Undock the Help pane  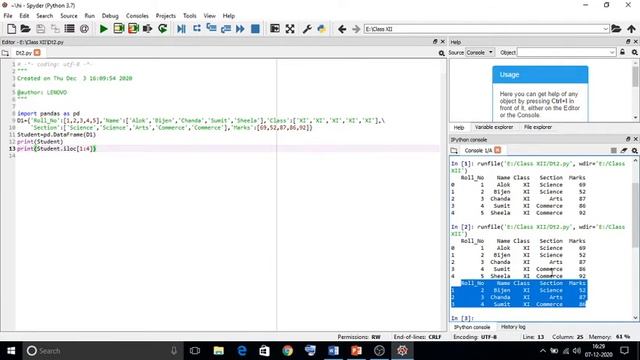[628, 42]
